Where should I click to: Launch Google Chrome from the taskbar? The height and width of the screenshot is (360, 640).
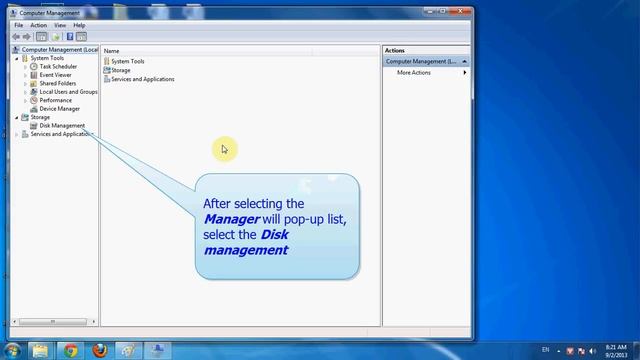71,351
